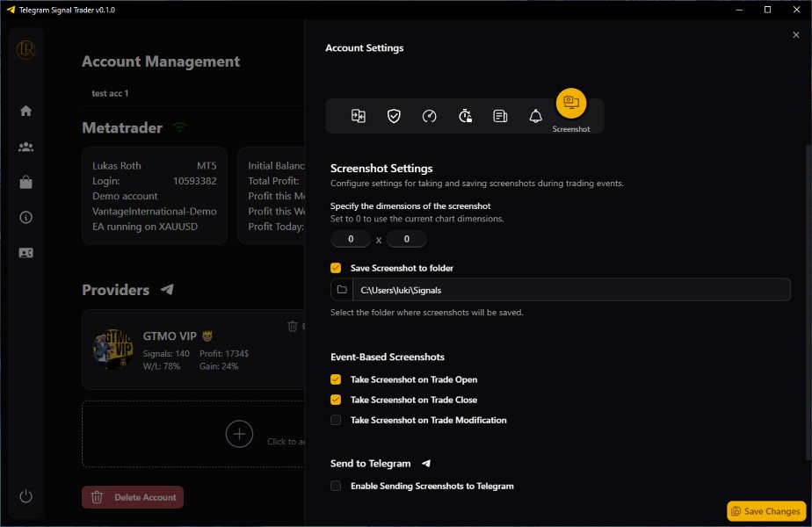
Task: Open the stopwatch lock settings tab
Action: (465, 116)
